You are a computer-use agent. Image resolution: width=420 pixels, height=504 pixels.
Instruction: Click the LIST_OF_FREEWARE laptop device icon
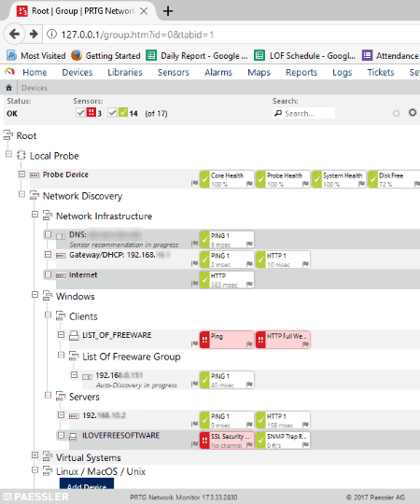pos(74,336)
